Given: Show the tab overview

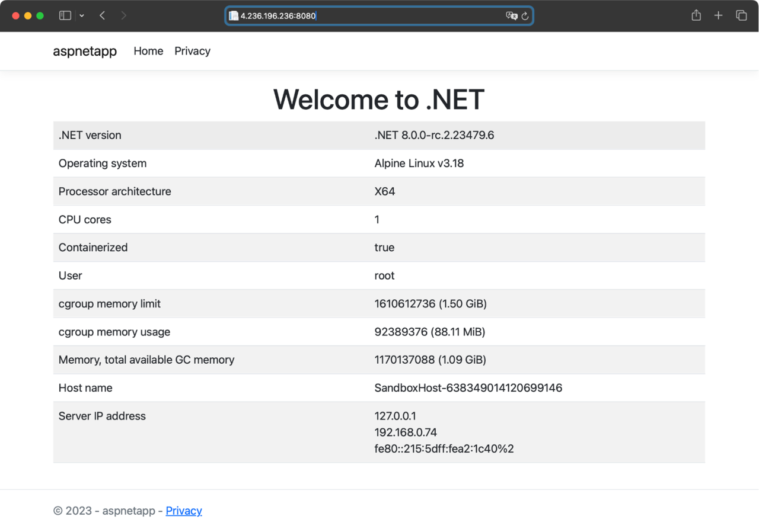Looking at the screenshot, I should (x=741, y=16).
